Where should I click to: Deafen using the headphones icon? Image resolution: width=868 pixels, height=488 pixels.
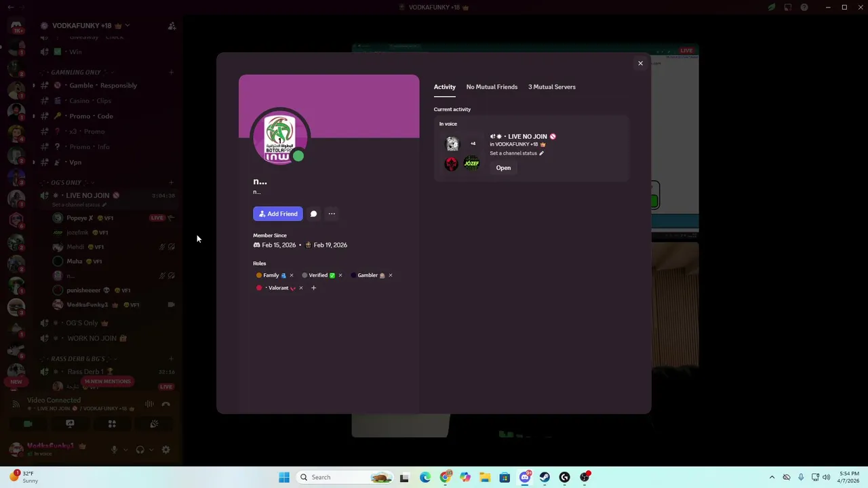point(140,449)
